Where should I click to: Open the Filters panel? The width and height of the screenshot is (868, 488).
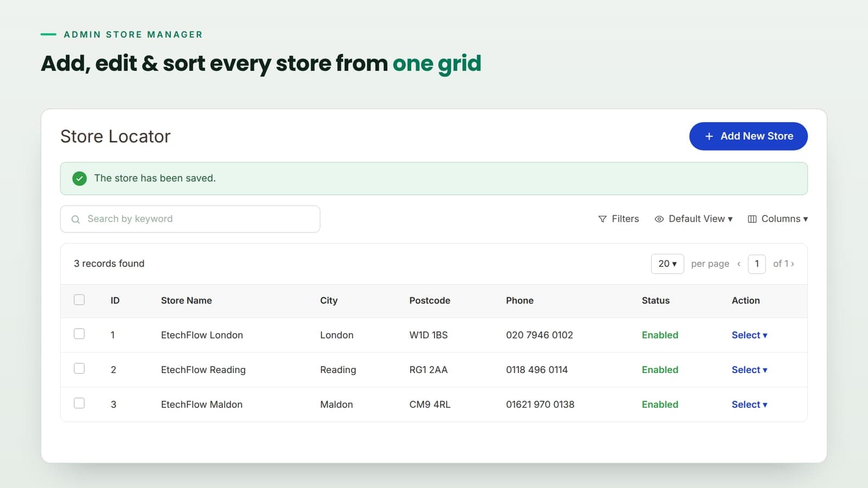pos(618,219)
